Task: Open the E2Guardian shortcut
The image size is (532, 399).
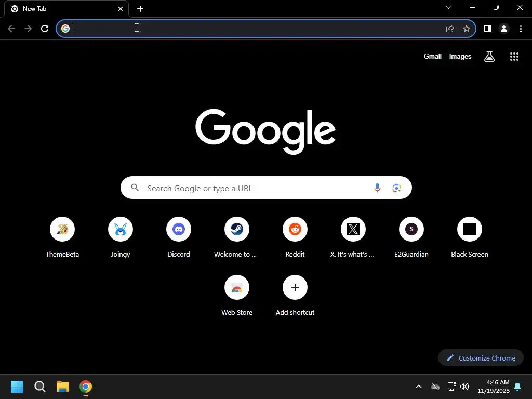Action: click(x=411, y=237)
